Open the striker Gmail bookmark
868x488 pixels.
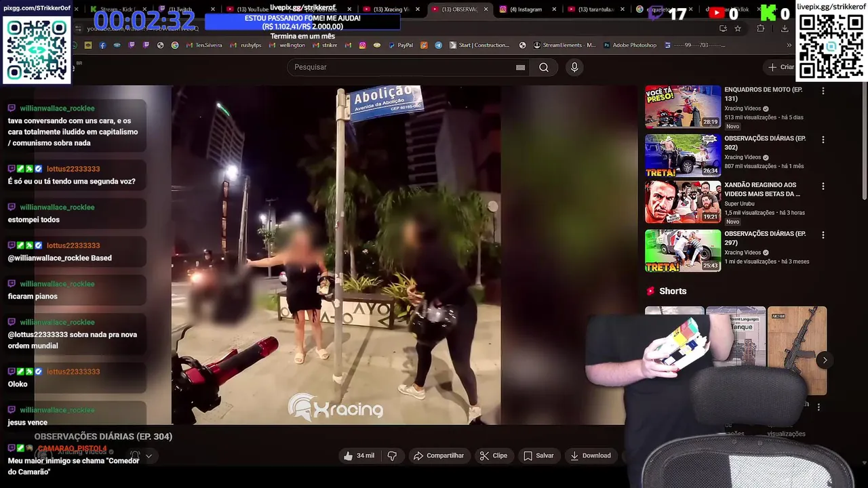point(324,45)
